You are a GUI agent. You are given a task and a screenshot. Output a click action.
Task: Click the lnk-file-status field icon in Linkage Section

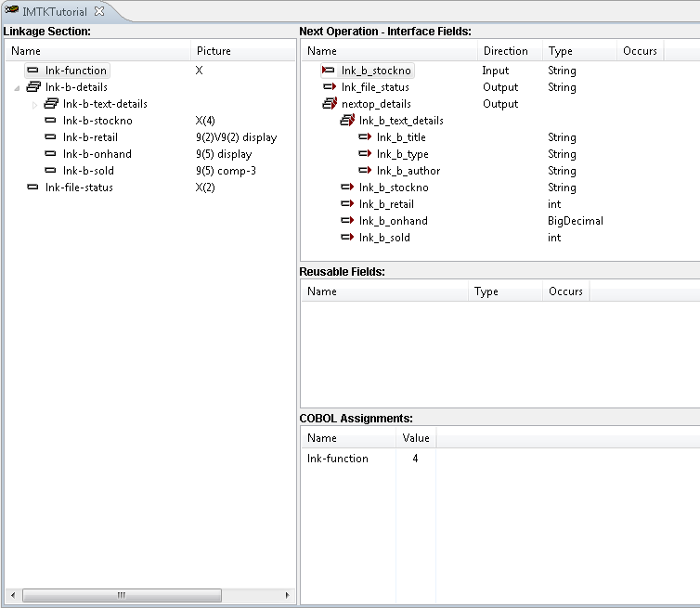32,188
